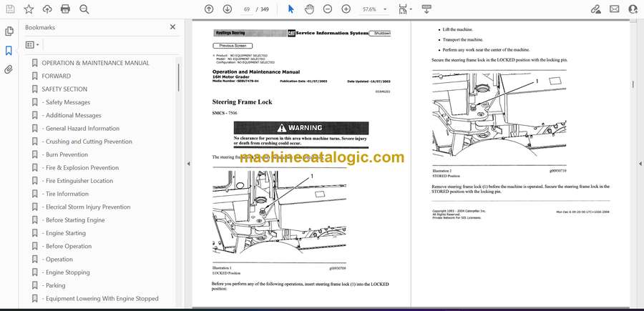Open the Safety Messages bookmark
Viewport: 644px width, 311px height.
coord(66,102)
